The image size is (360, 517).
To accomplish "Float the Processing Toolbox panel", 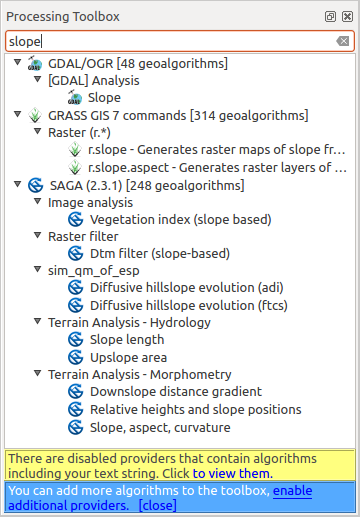I will tap(330, 16).
